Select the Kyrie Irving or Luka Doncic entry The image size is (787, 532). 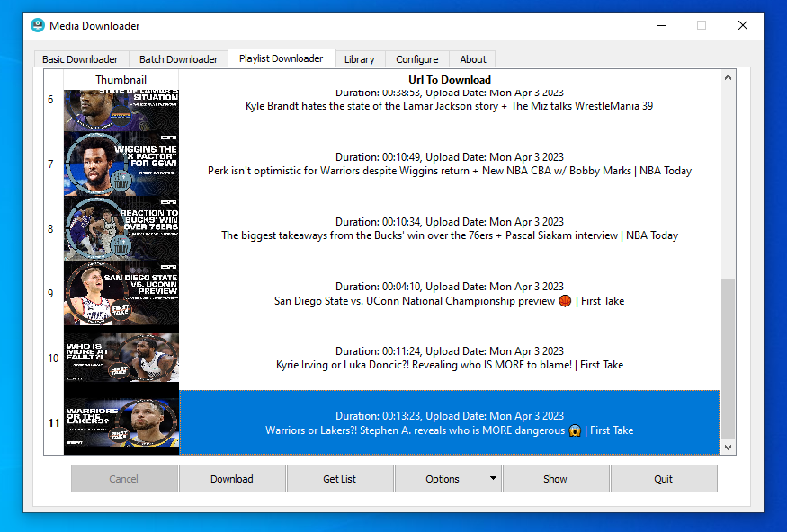tap(449, 358)
